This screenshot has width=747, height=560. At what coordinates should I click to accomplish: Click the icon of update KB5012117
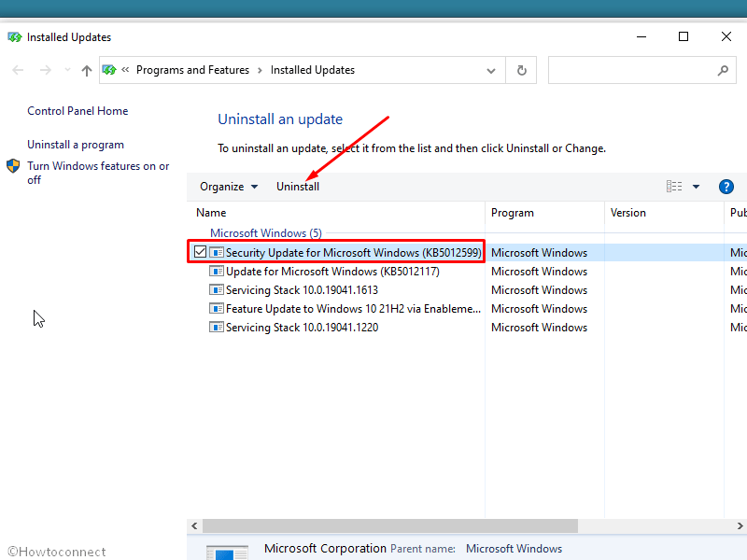(x=217, y=272)
